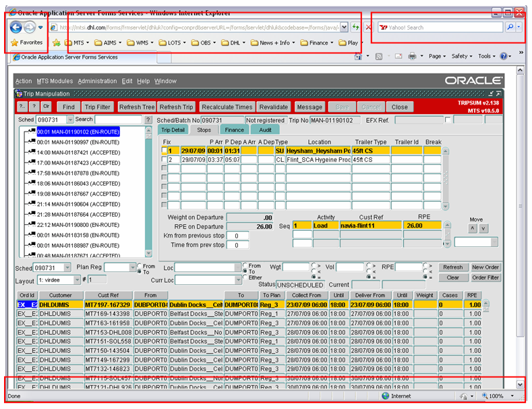Click the Clr toolbar button
532x409 pixels.
click(46, 107)
